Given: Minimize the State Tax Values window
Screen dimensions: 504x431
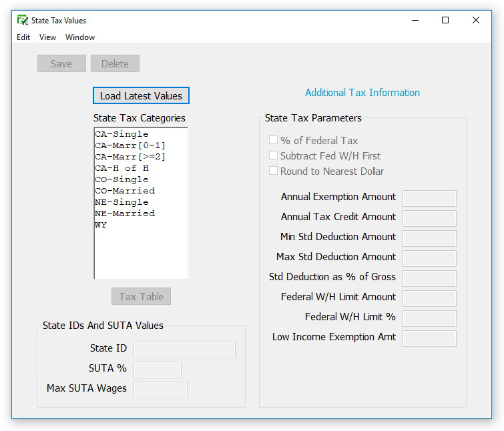Looking at the screenshot, I should pos(415,20).
